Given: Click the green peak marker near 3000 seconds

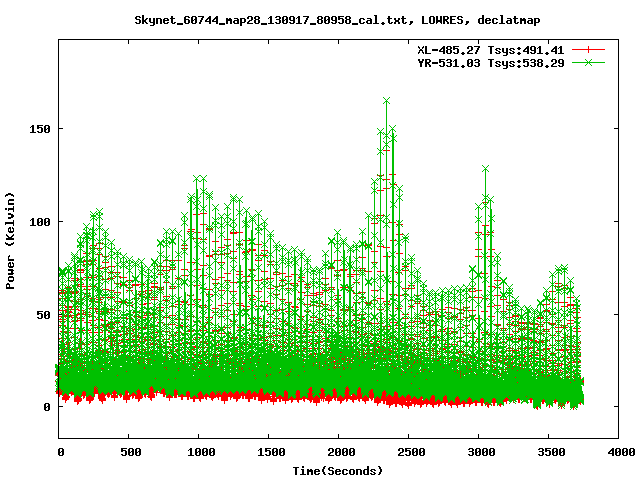Looking at the screenshot, I should [485, 169].
